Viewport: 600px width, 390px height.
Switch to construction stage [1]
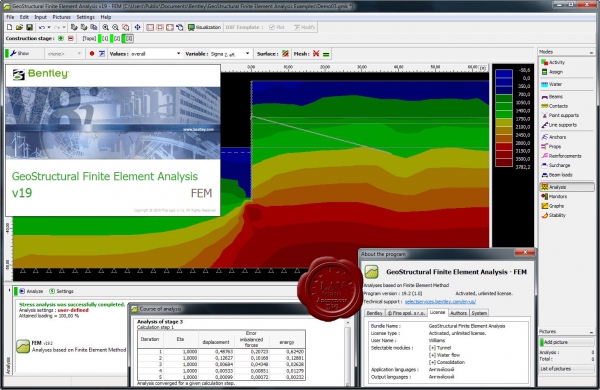[104, 38]
